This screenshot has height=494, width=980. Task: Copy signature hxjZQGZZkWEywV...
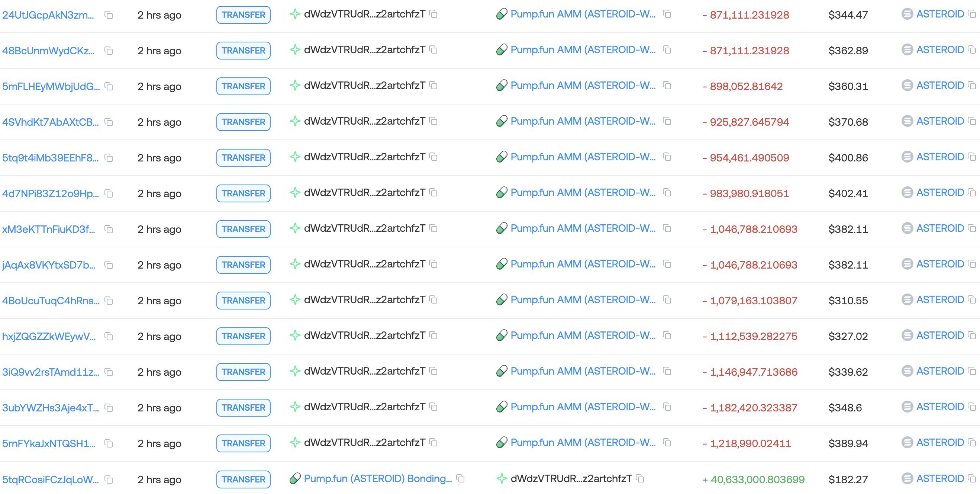(109, 336)
